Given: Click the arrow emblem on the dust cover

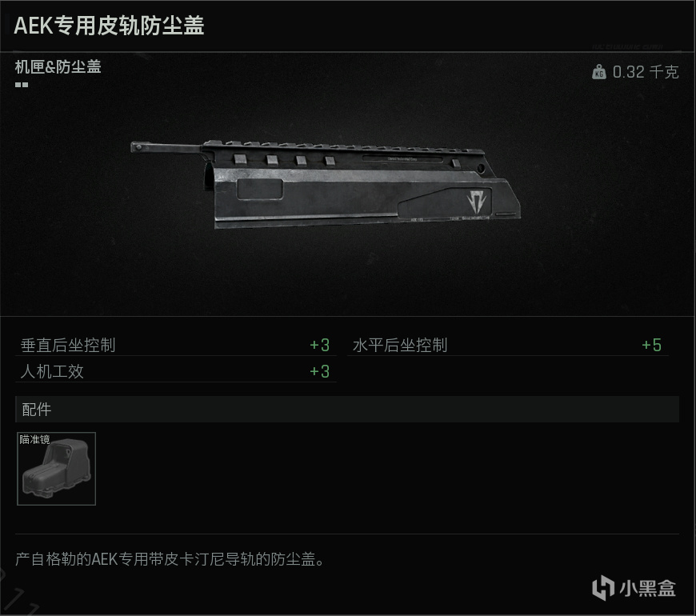Looking at the screenshot, I should 477,201.
